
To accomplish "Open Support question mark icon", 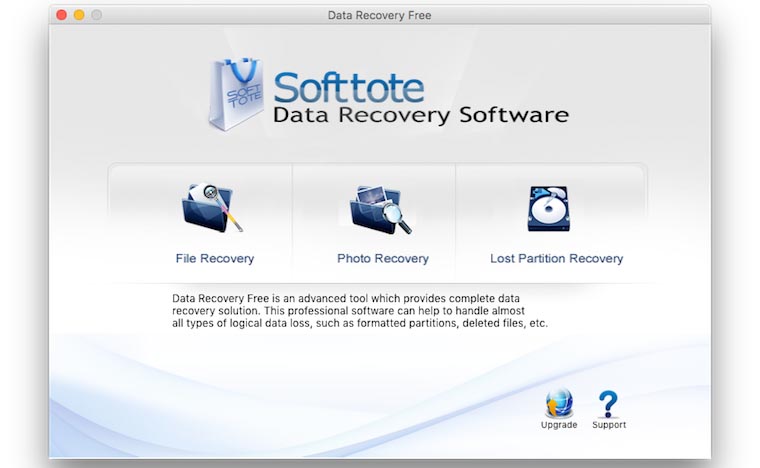I will pyautogui.click(x=608, y=404).
